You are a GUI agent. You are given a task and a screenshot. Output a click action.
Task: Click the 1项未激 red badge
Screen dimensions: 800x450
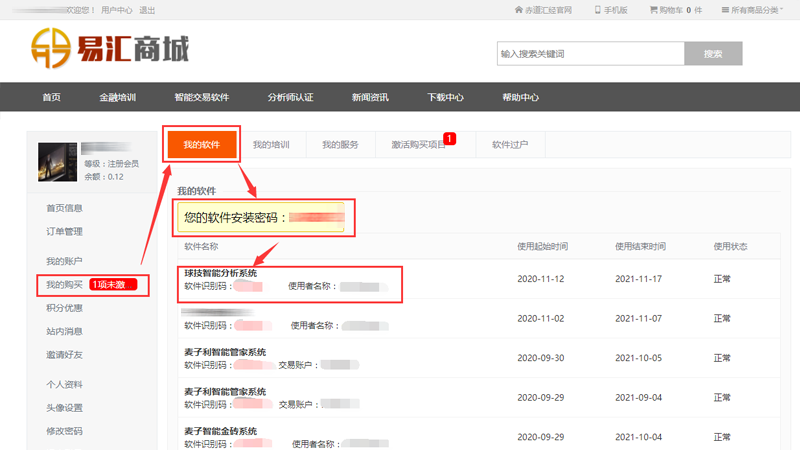coord(113,284)
